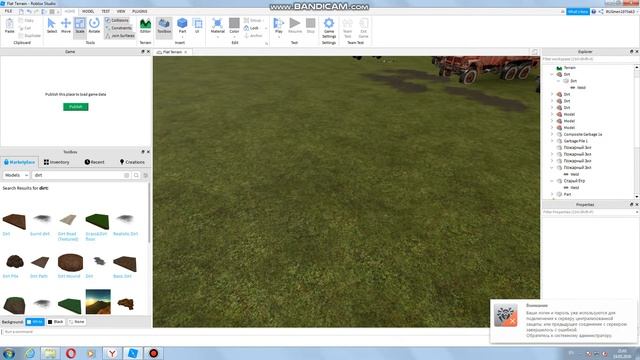Click the toolbox search box containing dirt
This screenshot has height=360, width=640.
click(x=81, y=175)
